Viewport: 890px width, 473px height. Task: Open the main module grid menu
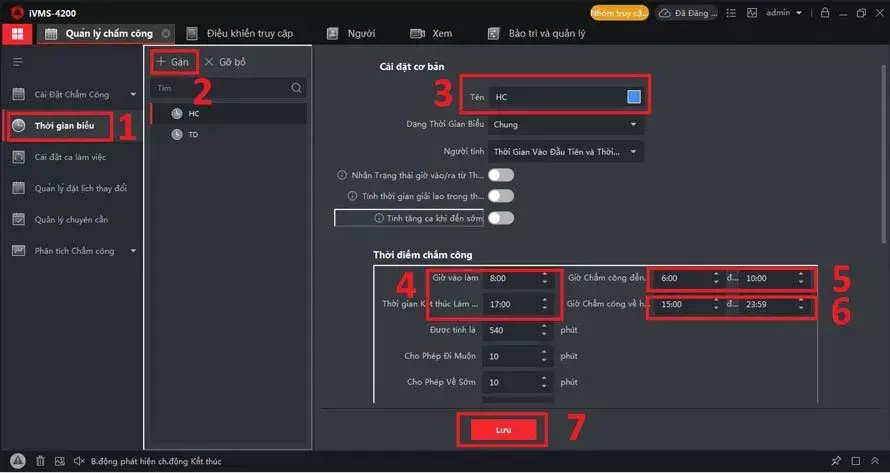(x=17, y=34)
